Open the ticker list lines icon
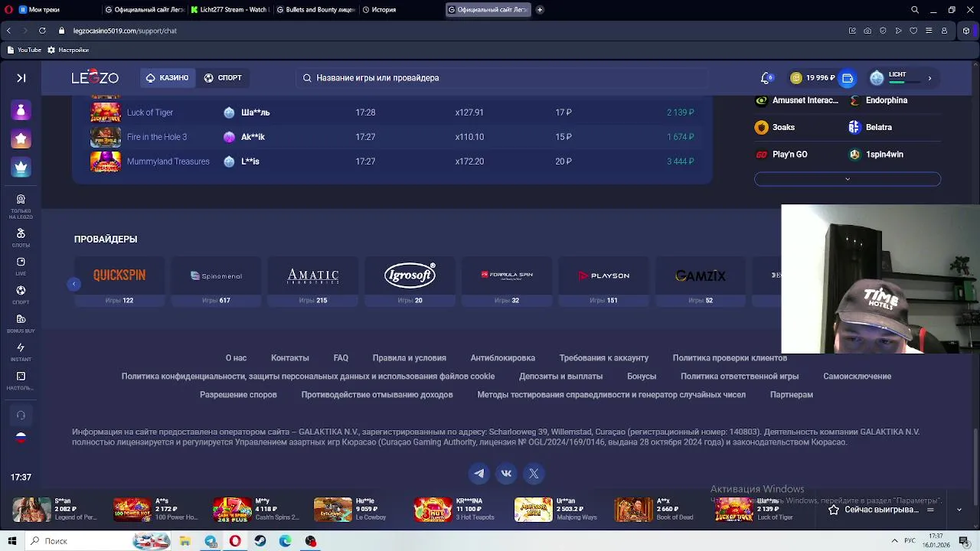The image size is (980, 551). (930, 510)
